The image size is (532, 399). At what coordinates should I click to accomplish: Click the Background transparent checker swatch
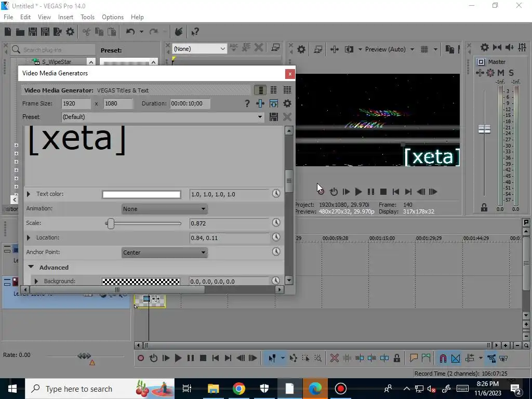141,281
